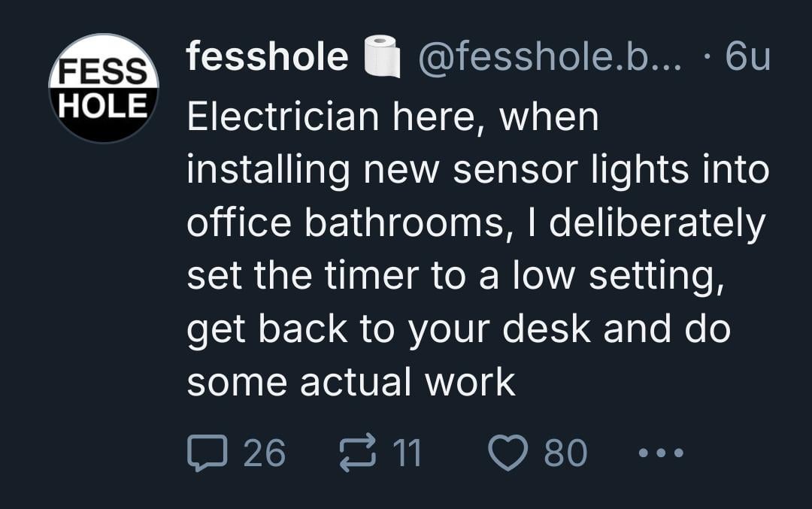This screenshot has width=812, height=509.
Task: Click the word "installing" in the post
Action: coord(268,171)
